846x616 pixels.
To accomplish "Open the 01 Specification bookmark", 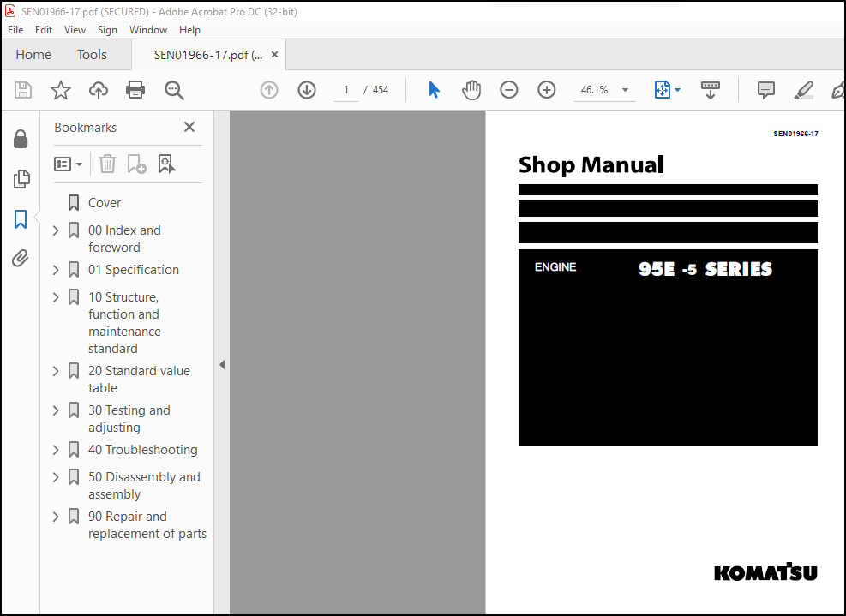I will [133, 270].
